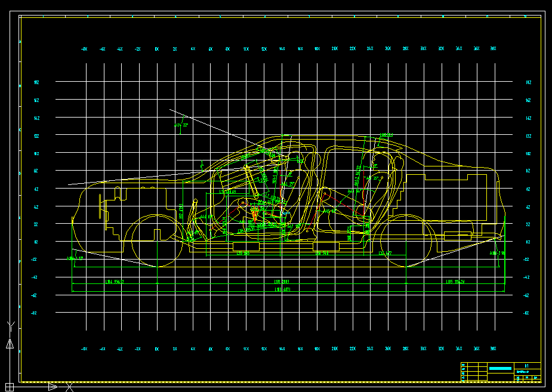Select the A124 22° angle label
The height and width of the screenshot is (392, 552).
pyautogui.click(x=181, y=125)
